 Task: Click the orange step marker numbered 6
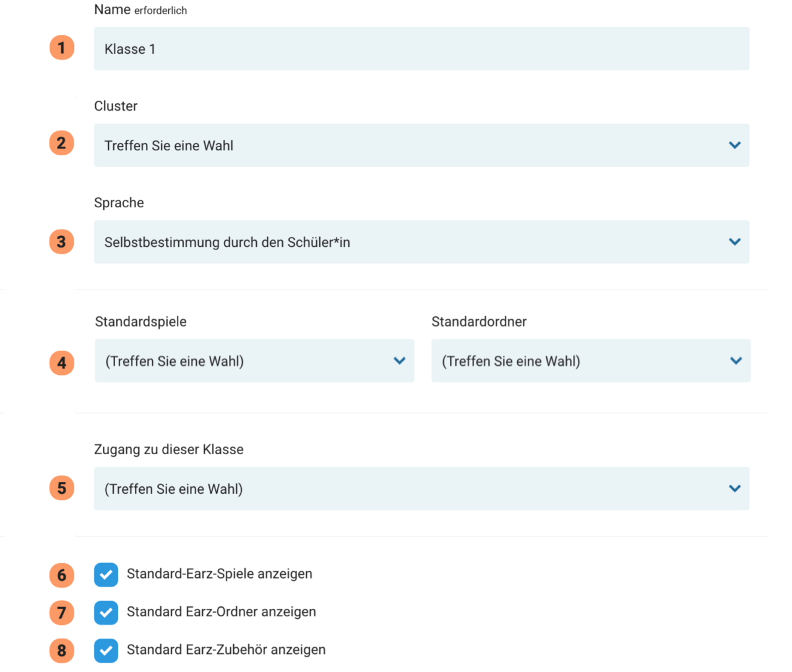[x=61, y=575]
